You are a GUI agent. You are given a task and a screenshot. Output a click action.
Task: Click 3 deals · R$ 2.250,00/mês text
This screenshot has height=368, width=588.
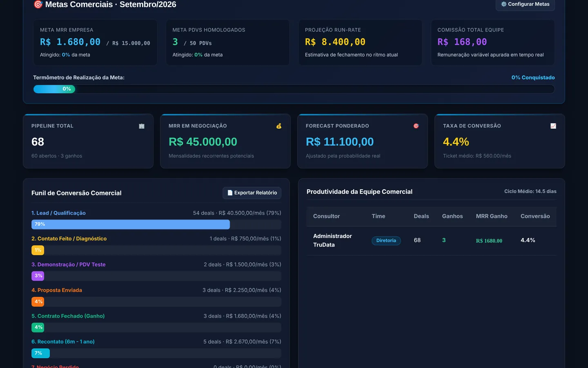pos(242,290)
